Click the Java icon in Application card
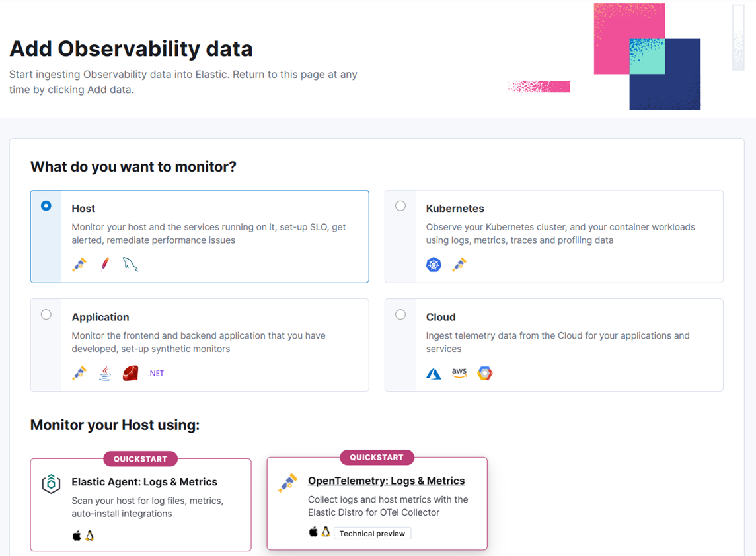The image size is (756, 556). 105,374
